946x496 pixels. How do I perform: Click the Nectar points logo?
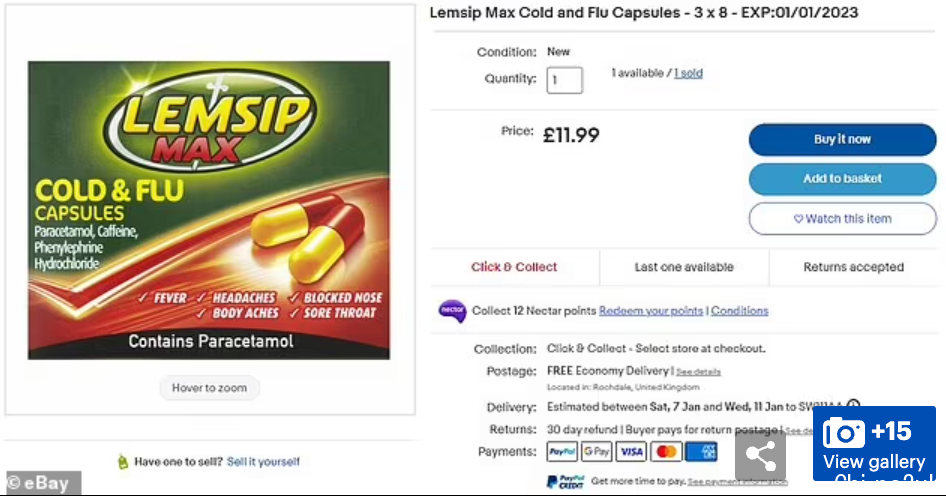tap(452, 311)
